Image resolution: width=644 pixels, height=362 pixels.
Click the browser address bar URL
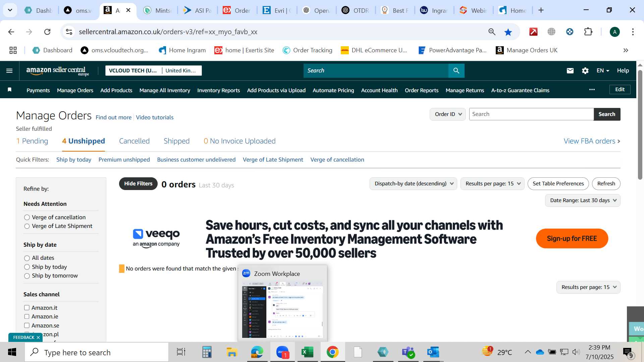pos(168,32)
